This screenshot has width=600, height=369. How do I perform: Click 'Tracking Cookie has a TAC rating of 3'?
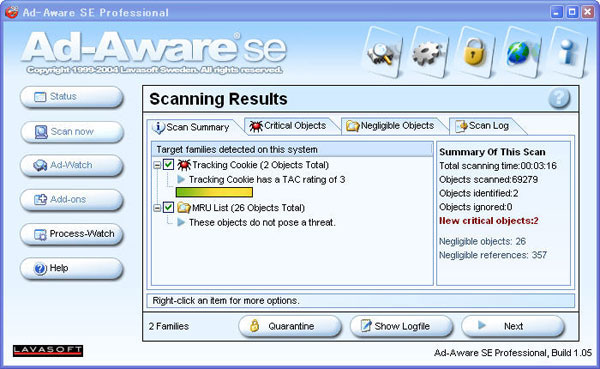point(267,180)
